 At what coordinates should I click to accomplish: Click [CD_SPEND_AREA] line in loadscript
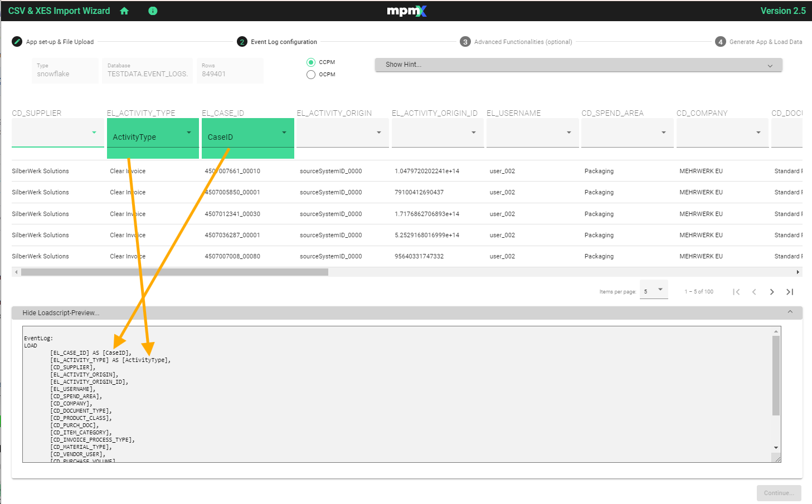click(76, 397)
